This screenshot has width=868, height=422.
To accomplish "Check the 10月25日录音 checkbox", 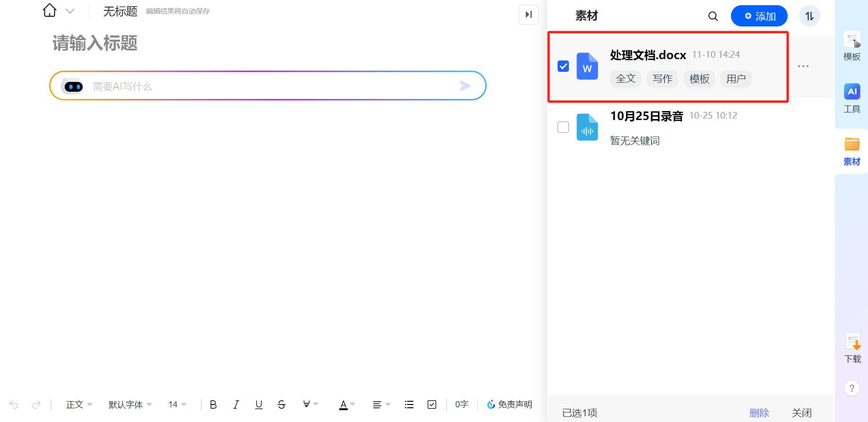I will pos(563,127).
